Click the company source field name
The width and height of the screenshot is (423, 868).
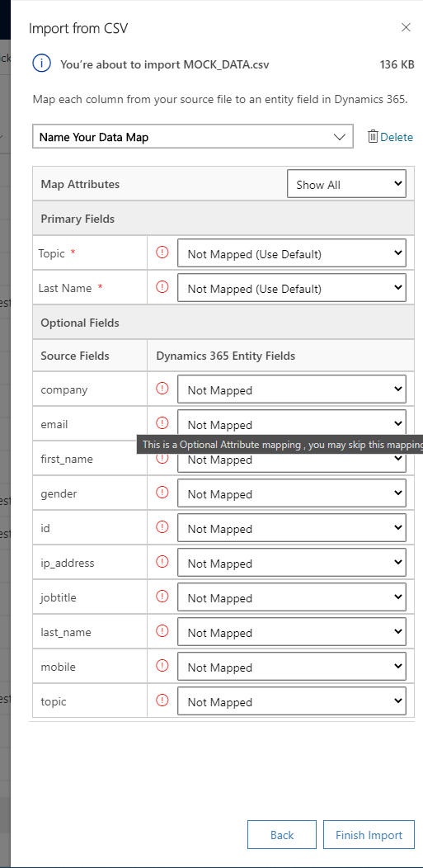point(64,389)
